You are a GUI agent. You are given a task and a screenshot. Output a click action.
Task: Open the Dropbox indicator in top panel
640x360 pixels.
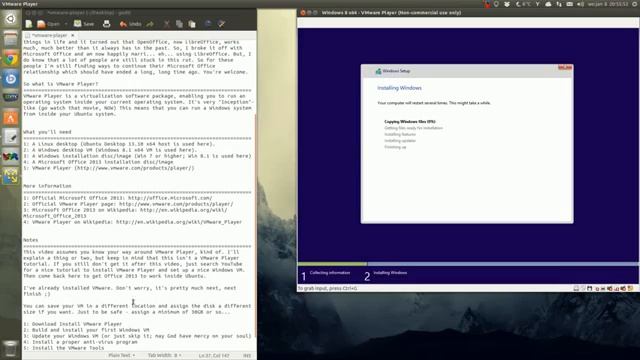tap(507, 4)
